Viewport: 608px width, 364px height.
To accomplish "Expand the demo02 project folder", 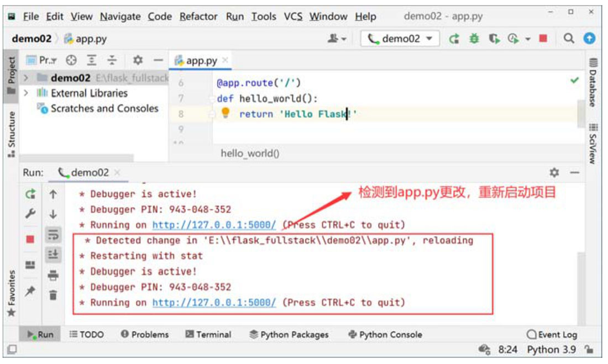I will click(26, 78).
